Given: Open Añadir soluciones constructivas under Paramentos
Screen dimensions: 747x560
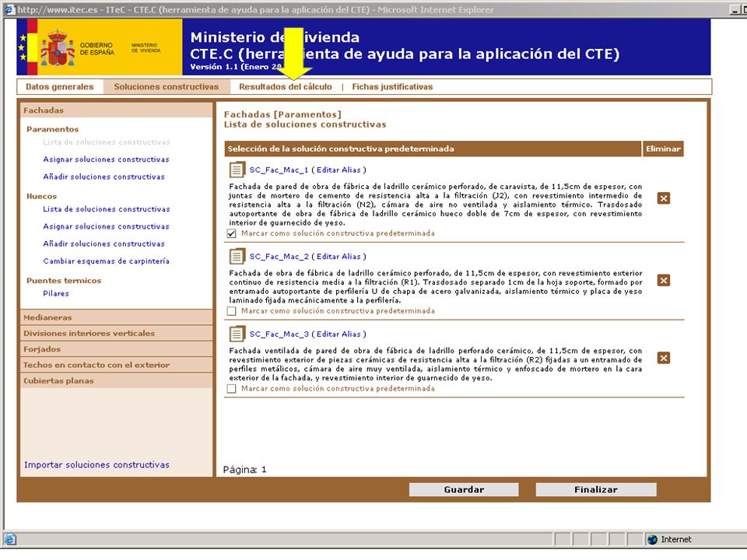Looking at the screenshot, I should click(103, 177).
